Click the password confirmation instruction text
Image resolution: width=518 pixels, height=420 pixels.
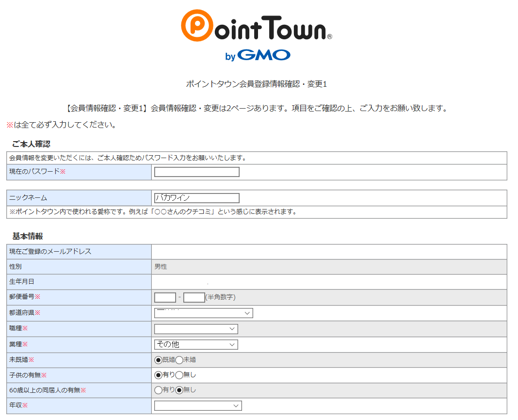coord(128,158)
